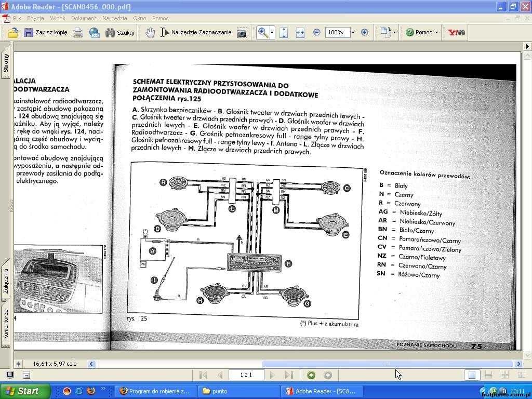Screen dimensions: 532x399
Task: Click the Last Page navigation button
Action: (289, 375)
